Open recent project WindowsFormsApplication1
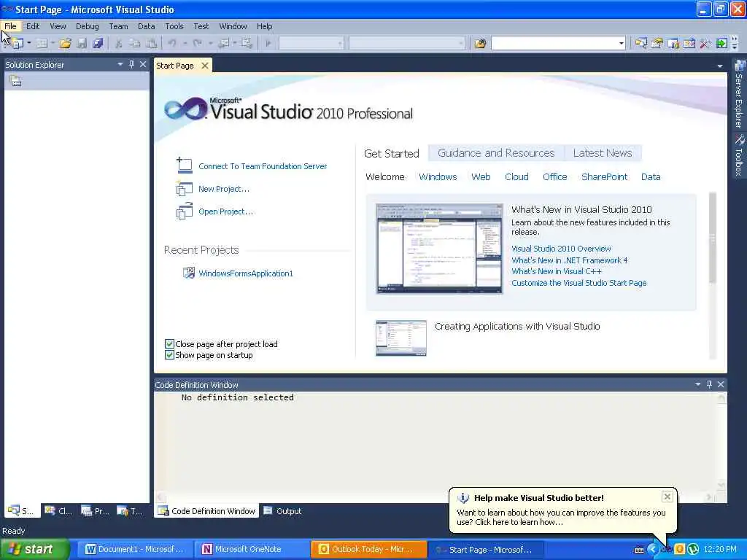747x560 pixels. pos(246,273)
